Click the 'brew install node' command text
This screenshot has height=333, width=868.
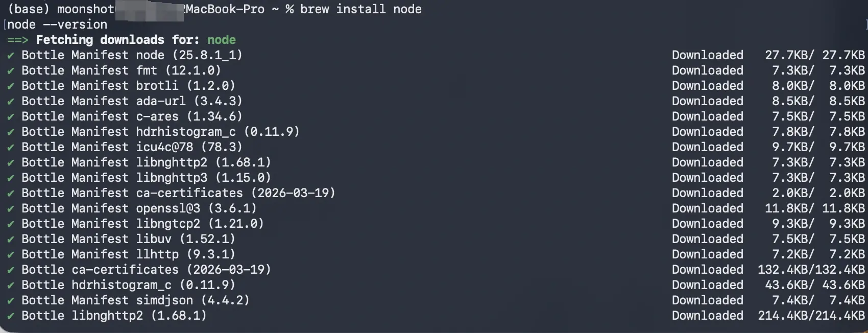tap(361, 9)
